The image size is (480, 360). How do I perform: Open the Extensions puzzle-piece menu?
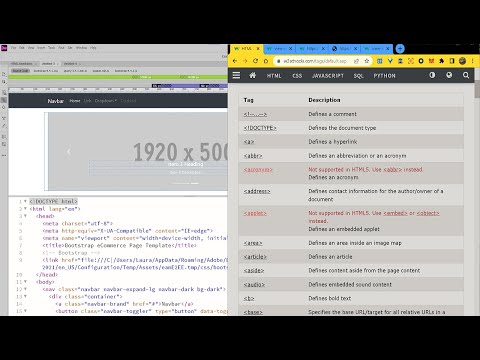442,61
